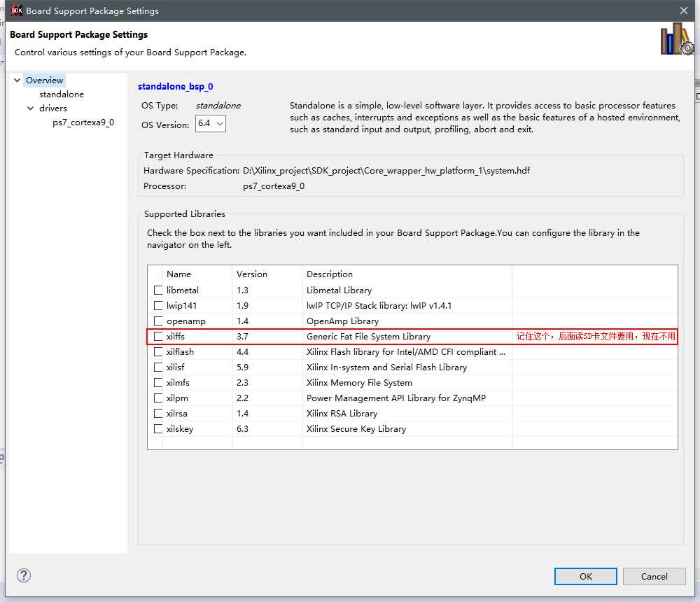Enable the xilffs FAT file system checkbox

(x=158, y=336)
